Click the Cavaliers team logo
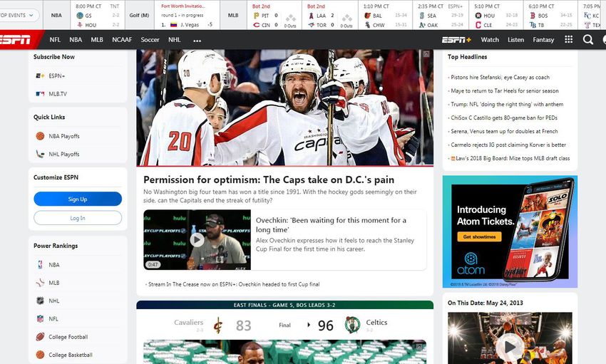Screen dimensions: 606x364 (x=218, y=325)
